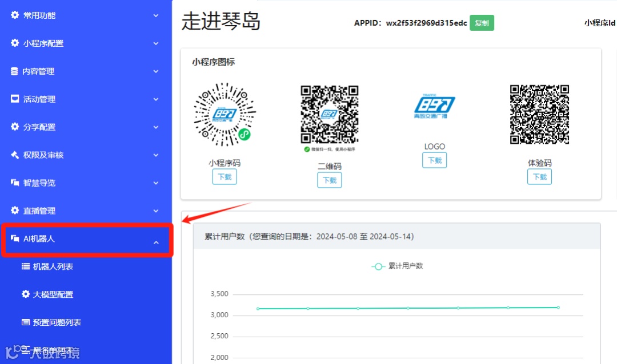Click the monitor icon beside 活动管理
Image resolution: width=617 pixels, height=364 pixels.
[x=14, y=99]
